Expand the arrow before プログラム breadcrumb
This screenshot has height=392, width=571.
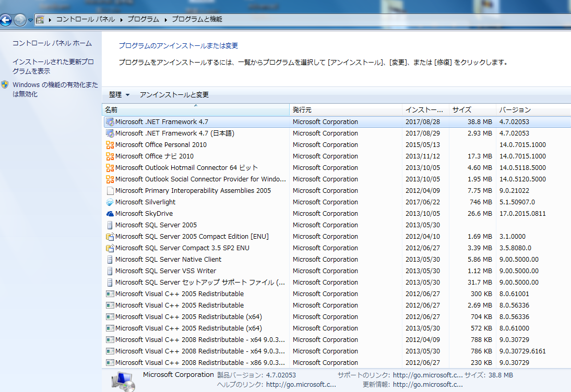(x=121, y=20)
